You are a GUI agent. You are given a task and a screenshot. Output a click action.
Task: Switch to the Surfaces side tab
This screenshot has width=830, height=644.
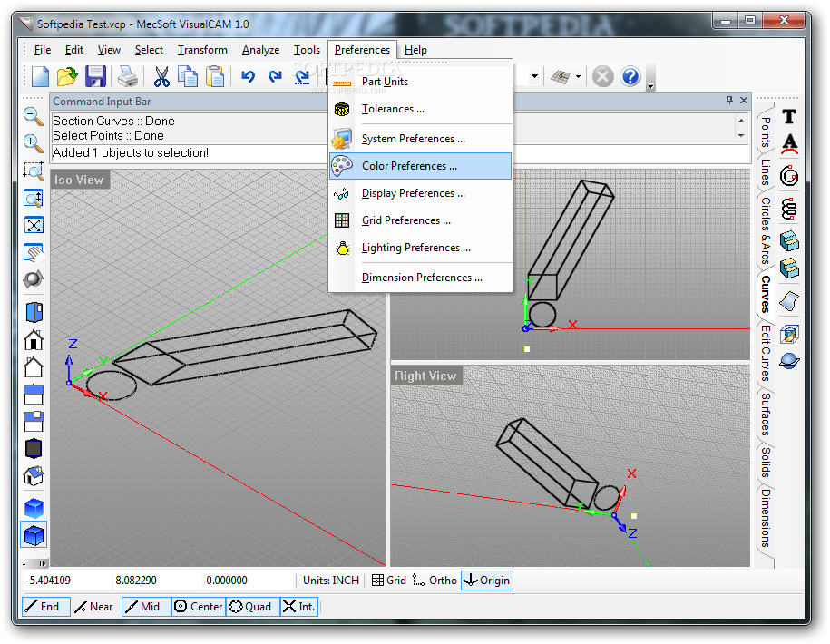[x=766, y=414]
